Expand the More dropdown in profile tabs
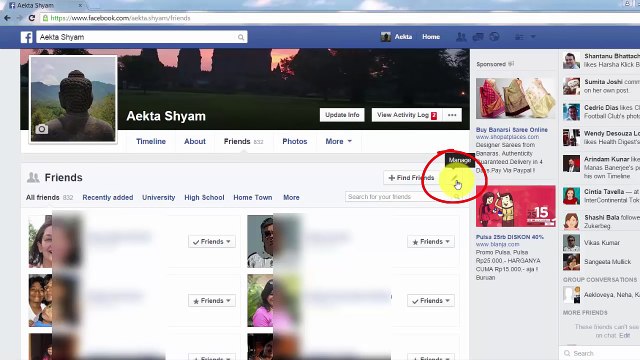 (x=338, y=141)
